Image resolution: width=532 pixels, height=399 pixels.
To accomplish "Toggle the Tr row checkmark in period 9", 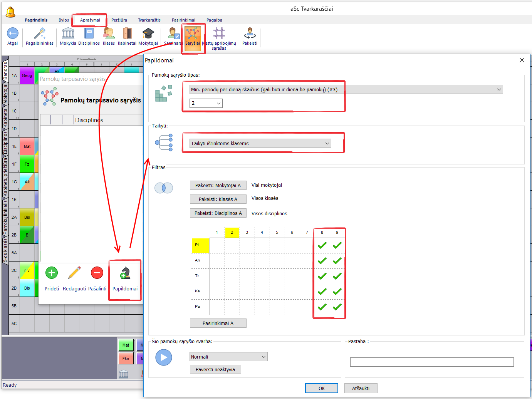I will click(x=337, y=276).
